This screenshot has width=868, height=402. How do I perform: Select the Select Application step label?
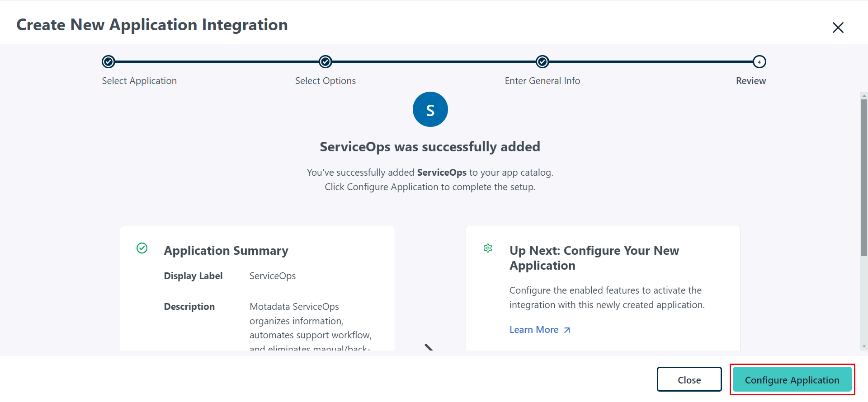[x=139, y=81]
